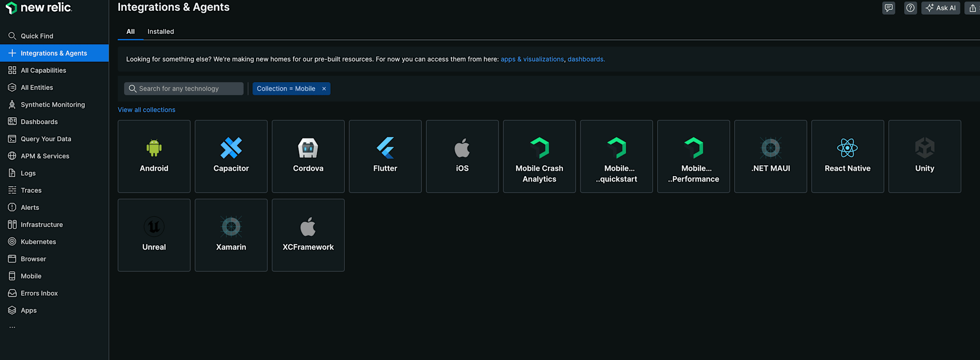Viewport: 980px width, 360px height.
Task: Click the Search for any technology field
Action: pyautogui.click(x=184, y=89)
